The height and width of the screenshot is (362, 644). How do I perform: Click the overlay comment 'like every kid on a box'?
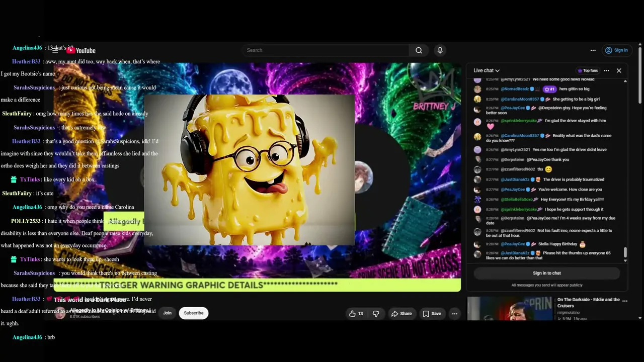tap(69, 179)
